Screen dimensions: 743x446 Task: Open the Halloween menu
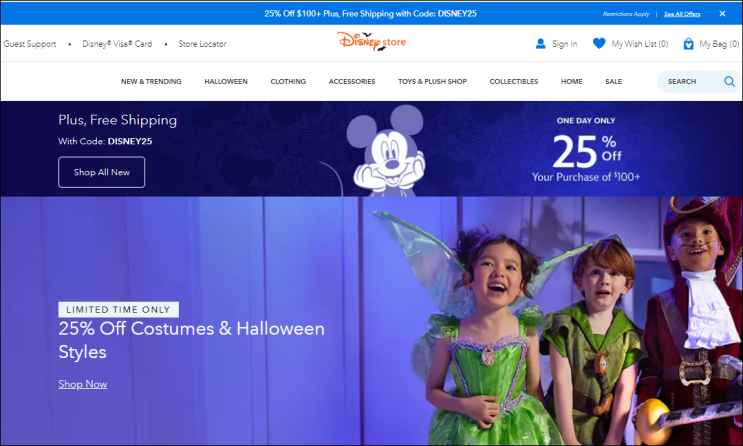[x=226, y=82]
